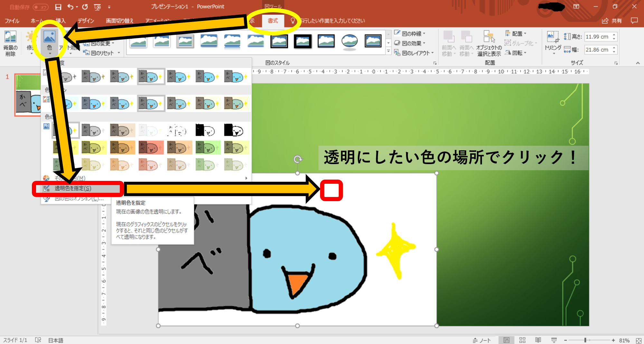Click rotation handle above selected picture

pos(298,159)
